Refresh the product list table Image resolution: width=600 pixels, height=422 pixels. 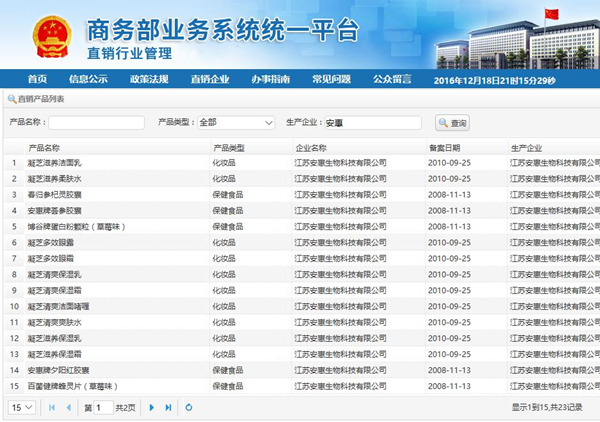coord(189,408)
